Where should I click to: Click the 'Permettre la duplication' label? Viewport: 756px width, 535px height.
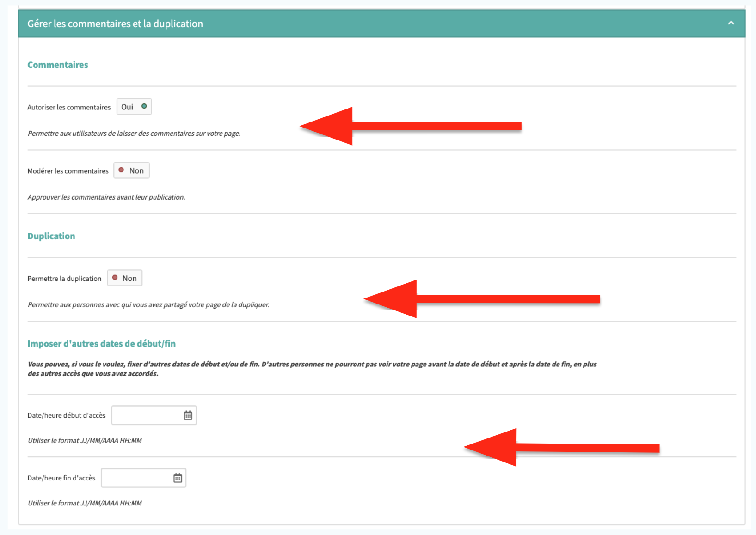coord(64,279)
